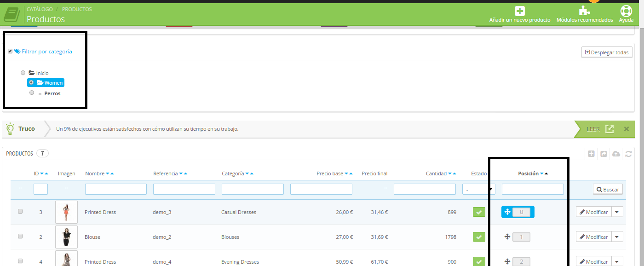This screenshot has width=644, height=266.
Task: Open the Estado filter dropdown
Action: coord(478,189)
